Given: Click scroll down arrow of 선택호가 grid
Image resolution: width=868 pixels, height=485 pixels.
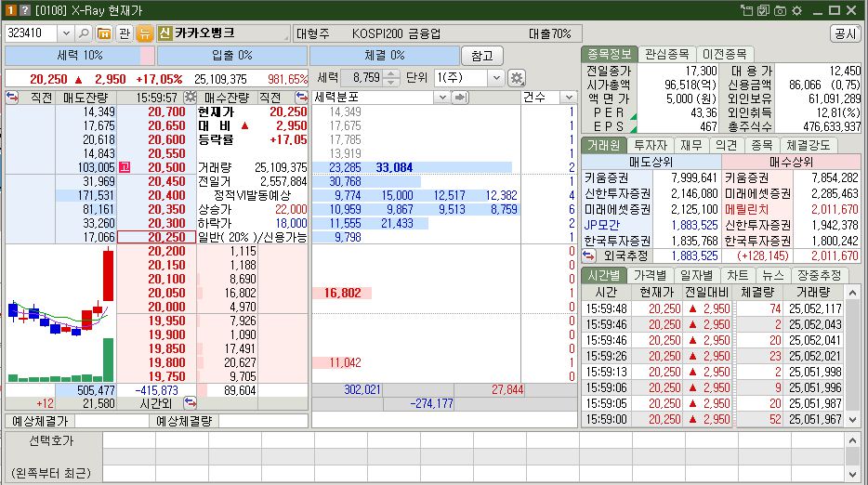Looking at the screenshot, I should click(x=852, y=474).
